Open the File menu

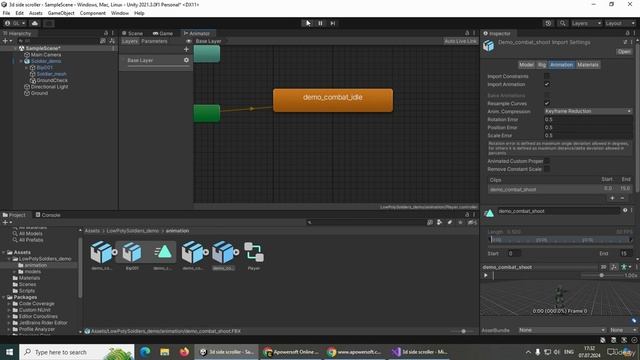6,13
